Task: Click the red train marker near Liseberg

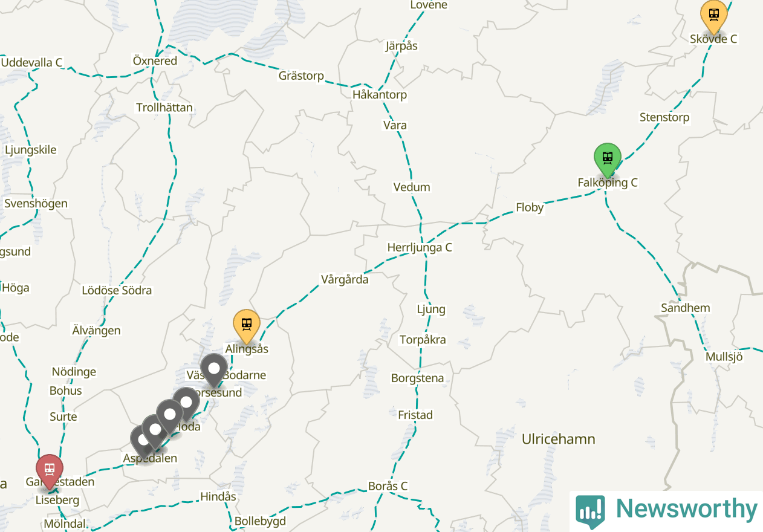Action: (x=49, y=471)
